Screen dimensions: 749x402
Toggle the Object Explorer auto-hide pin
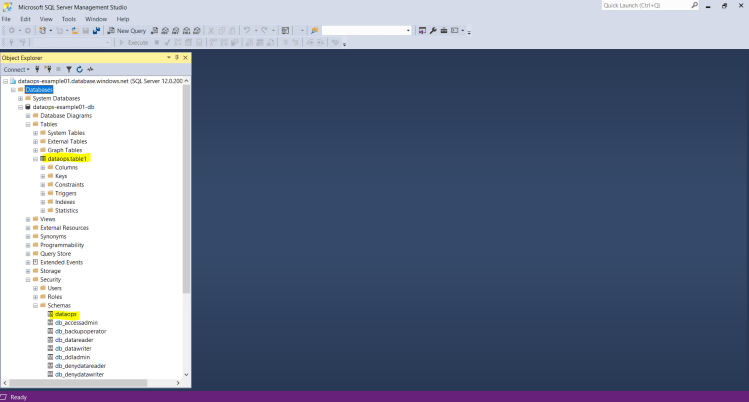click(177, 57)
